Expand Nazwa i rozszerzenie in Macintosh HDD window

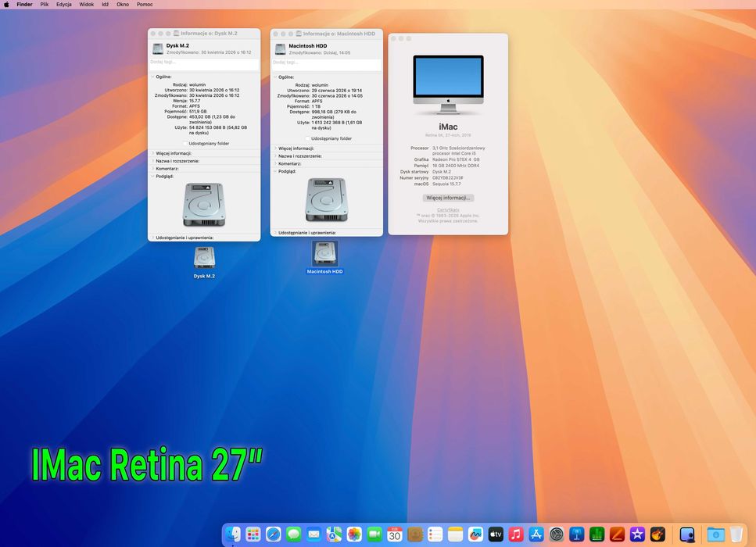tap(275, 156)
